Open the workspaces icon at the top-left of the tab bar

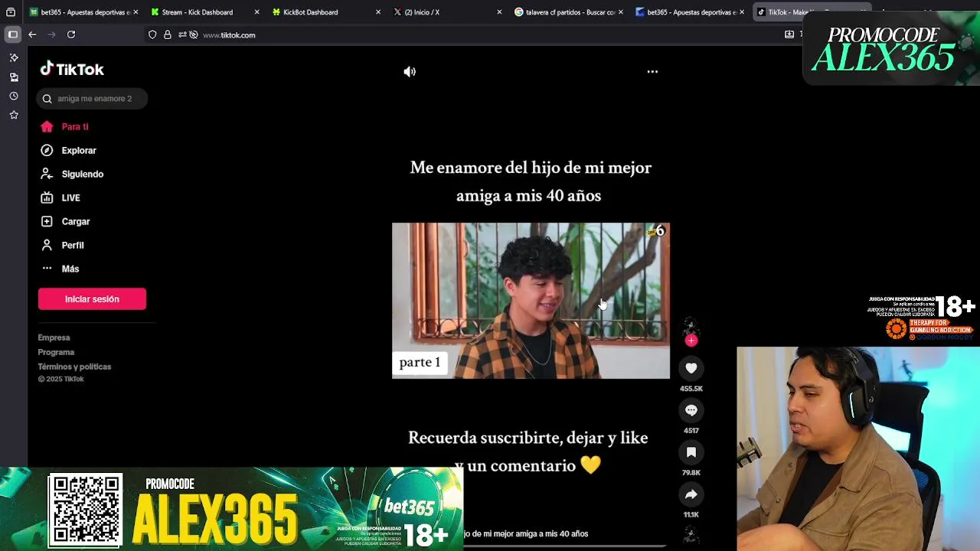[11, 12]
